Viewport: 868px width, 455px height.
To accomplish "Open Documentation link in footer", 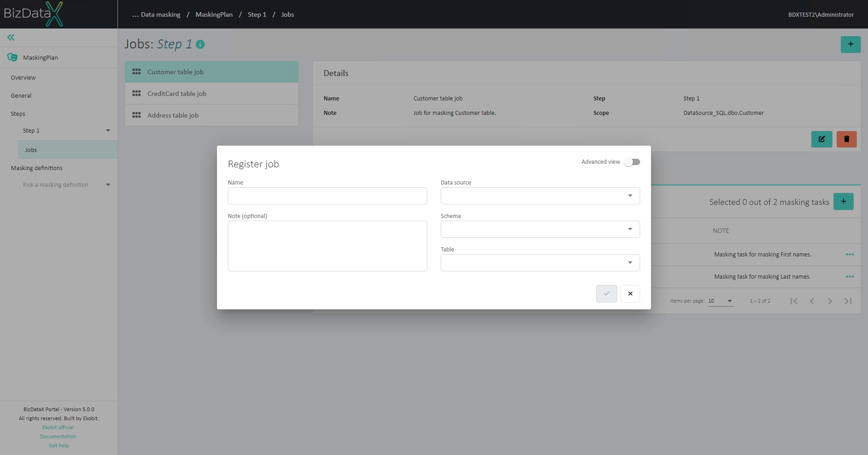I will (x=58, y=436).
